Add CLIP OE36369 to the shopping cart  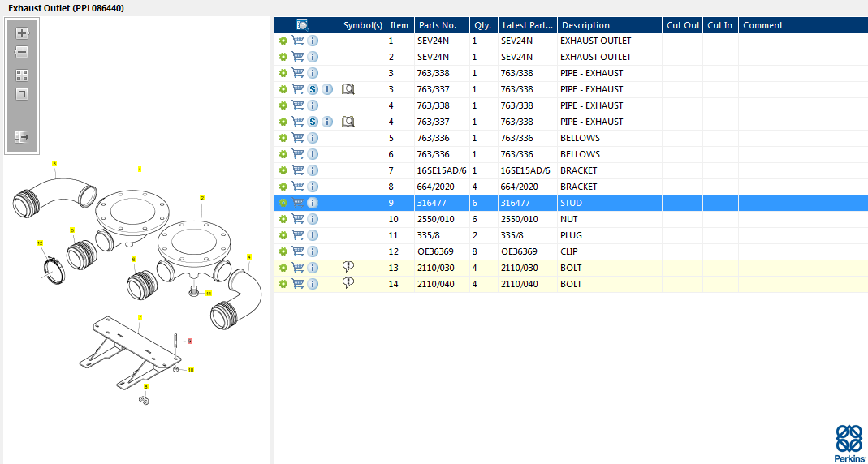point(298,251)
